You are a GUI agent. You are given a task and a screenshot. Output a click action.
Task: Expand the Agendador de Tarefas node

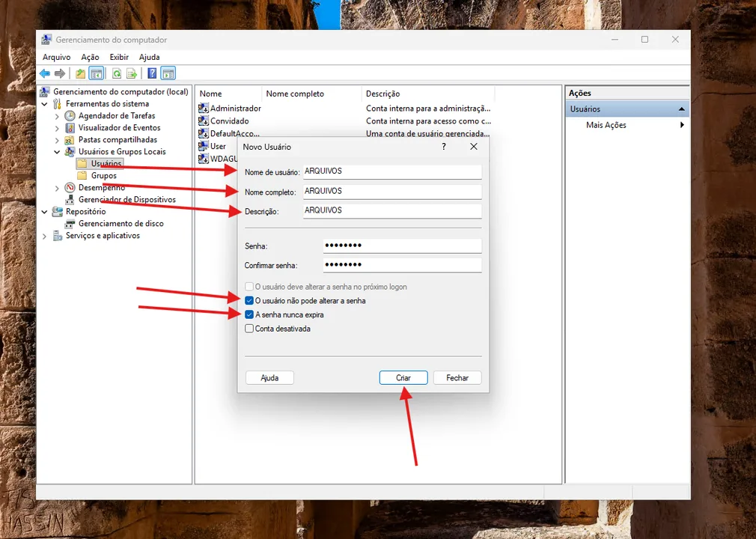57,116
